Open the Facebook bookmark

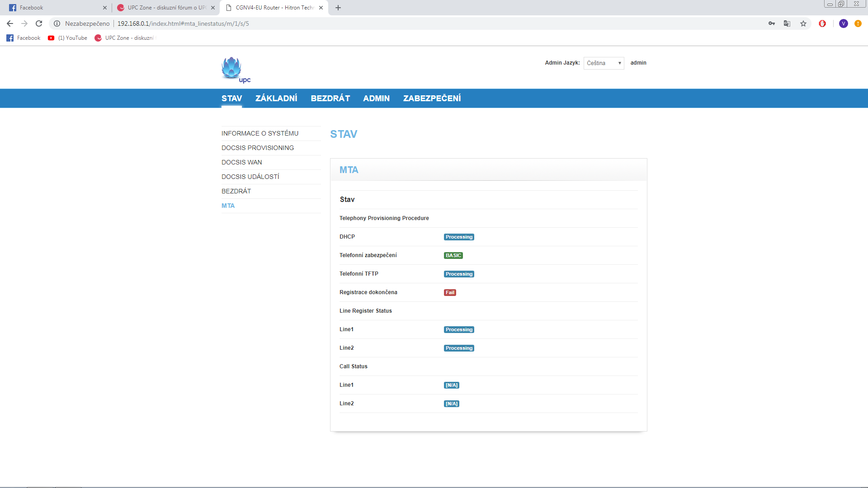[24, 38]
